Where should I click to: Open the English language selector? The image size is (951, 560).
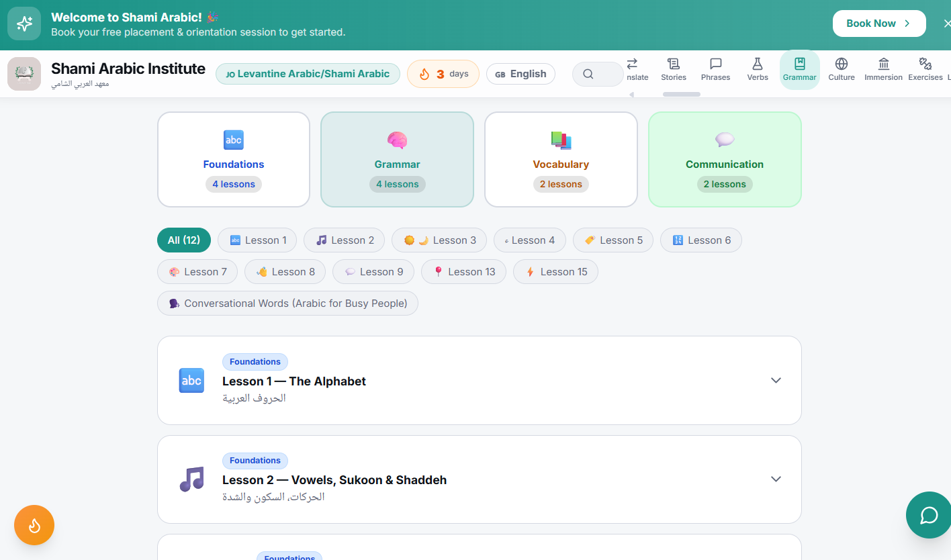point(520,74)
